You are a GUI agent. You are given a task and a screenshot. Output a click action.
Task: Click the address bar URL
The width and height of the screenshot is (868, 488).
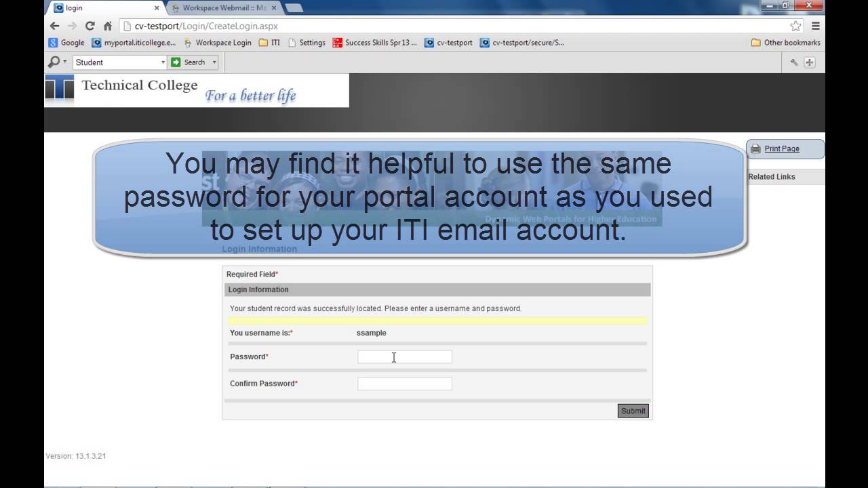206,26
